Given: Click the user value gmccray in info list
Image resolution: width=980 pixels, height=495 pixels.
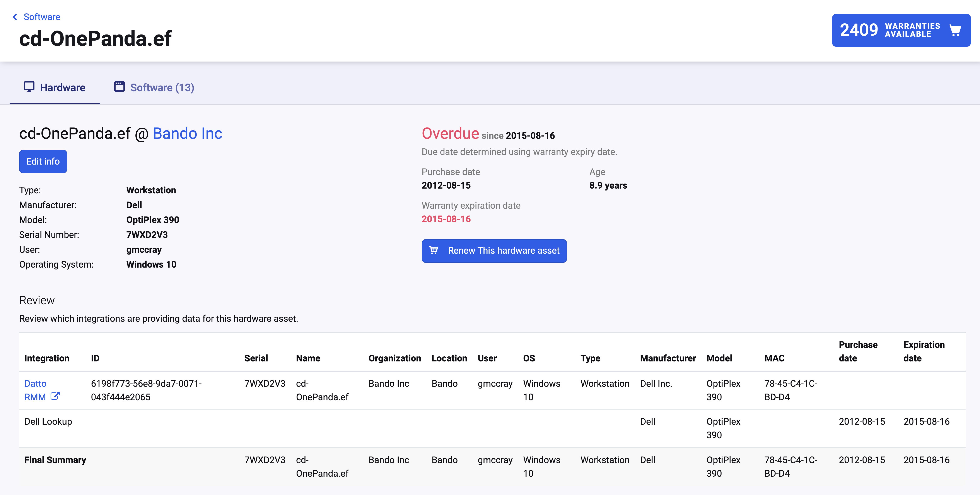Looking at the screenshot, I should [x=144, y=250].
